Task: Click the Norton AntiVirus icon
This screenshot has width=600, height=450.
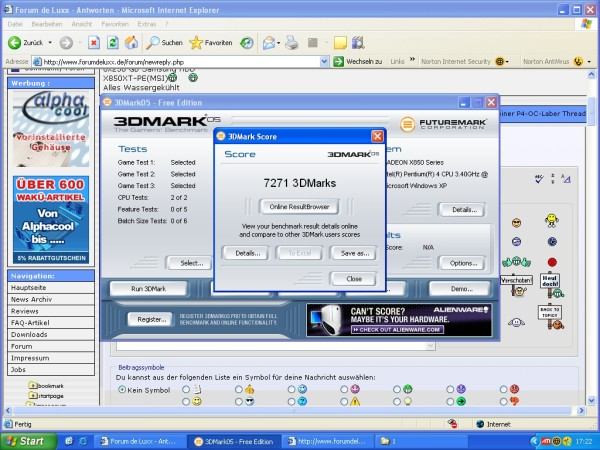Action: (x=579, y=61)
